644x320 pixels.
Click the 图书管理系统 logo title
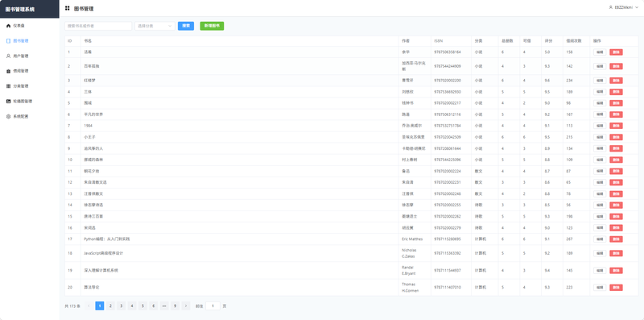(19, 9)
